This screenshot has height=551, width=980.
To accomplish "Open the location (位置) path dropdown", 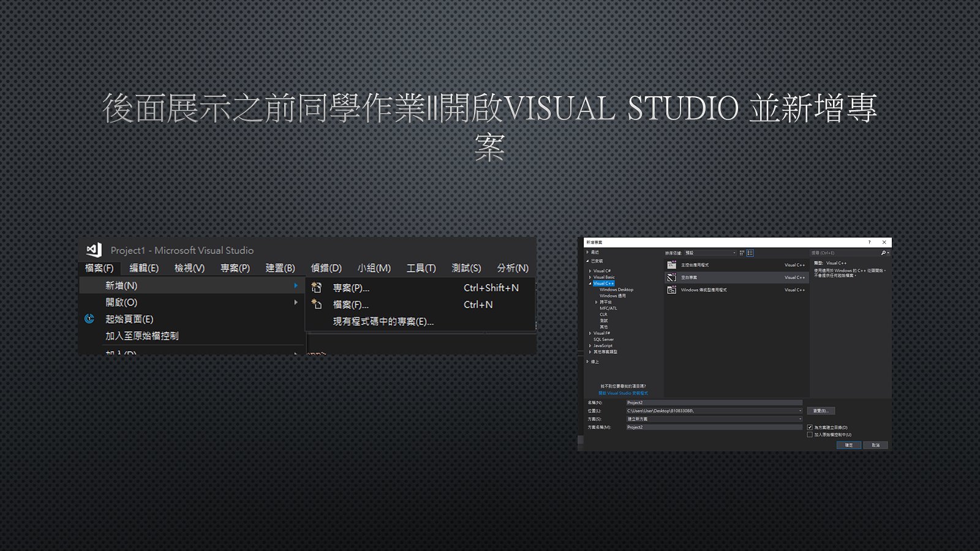I will pyautogui.click(x=800, y=411).
